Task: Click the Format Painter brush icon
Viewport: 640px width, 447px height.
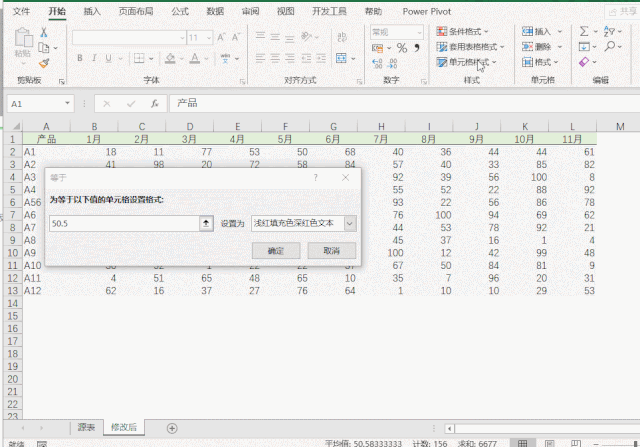Action: pyautogui.click(x=44, y=62)
